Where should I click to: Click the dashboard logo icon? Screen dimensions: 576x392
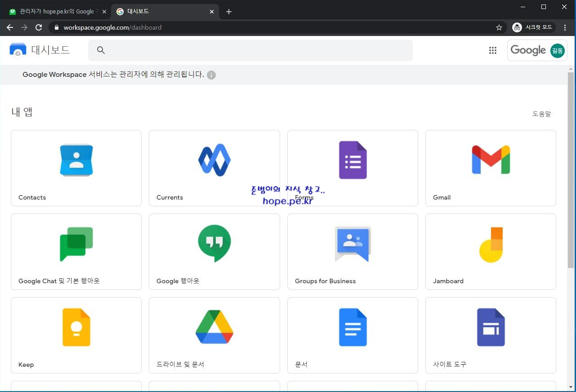(x=18, y=49)
